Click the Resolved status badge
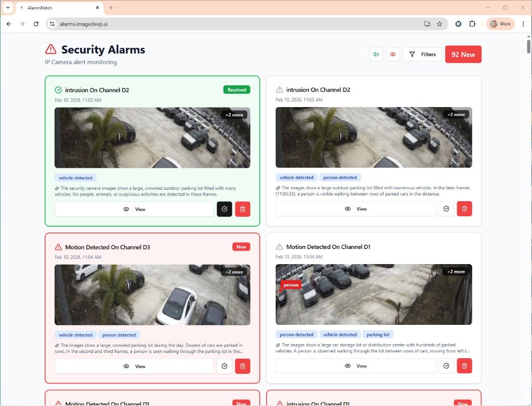 point(237,89)
